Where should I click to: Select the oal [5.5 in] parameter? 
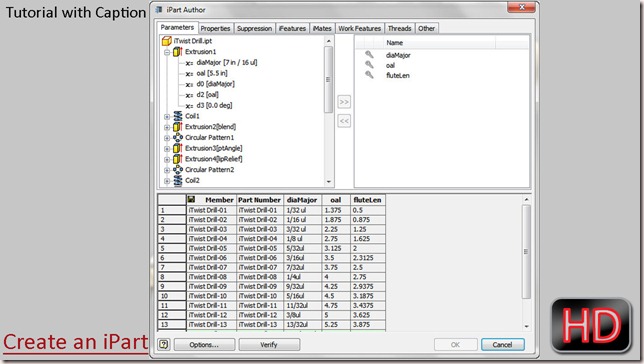click(212, 73)
